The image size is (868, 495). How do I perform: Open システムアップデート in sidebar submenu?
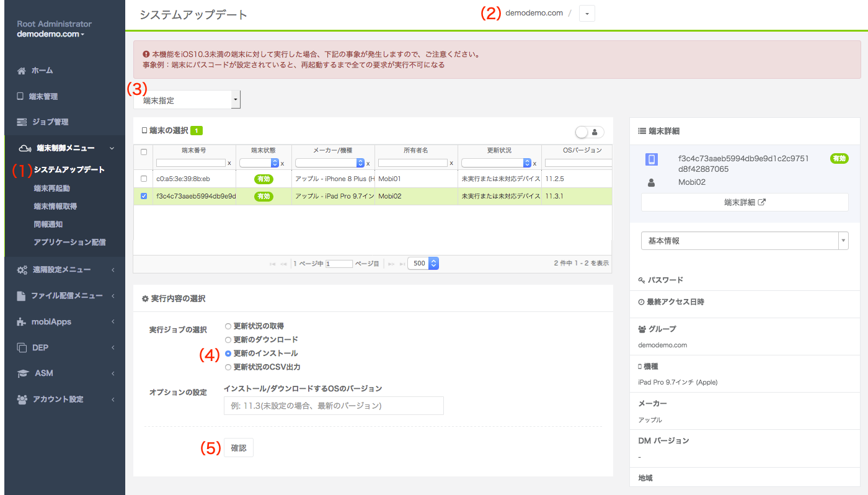pos(69,170)
